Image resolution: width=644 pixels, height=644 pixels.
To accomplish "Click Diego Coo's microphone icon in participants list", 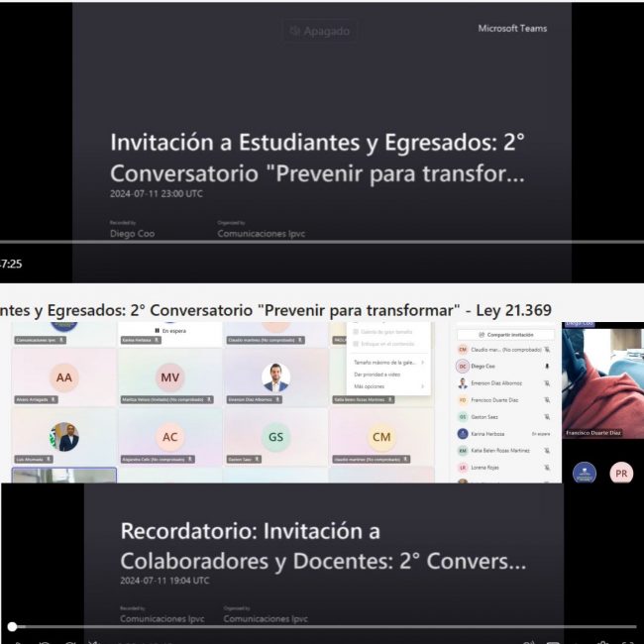I will pos(547,366).
